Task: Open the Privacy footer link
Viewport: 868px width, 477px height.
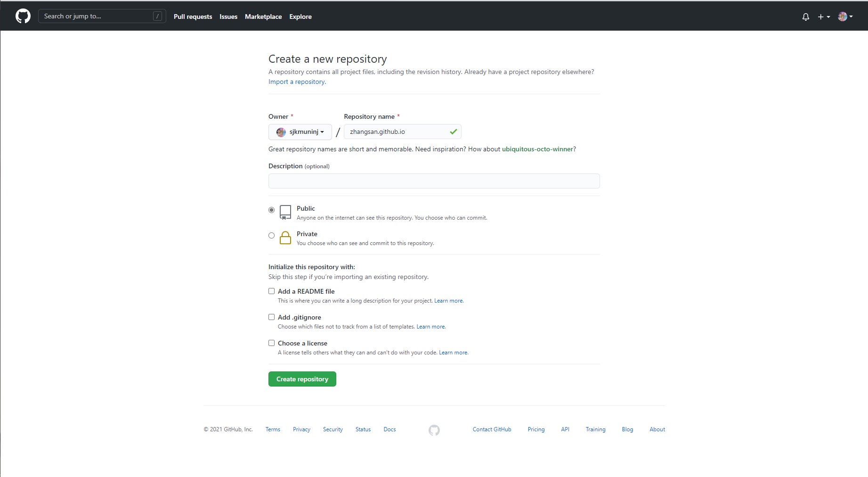Action: (301, 429)
